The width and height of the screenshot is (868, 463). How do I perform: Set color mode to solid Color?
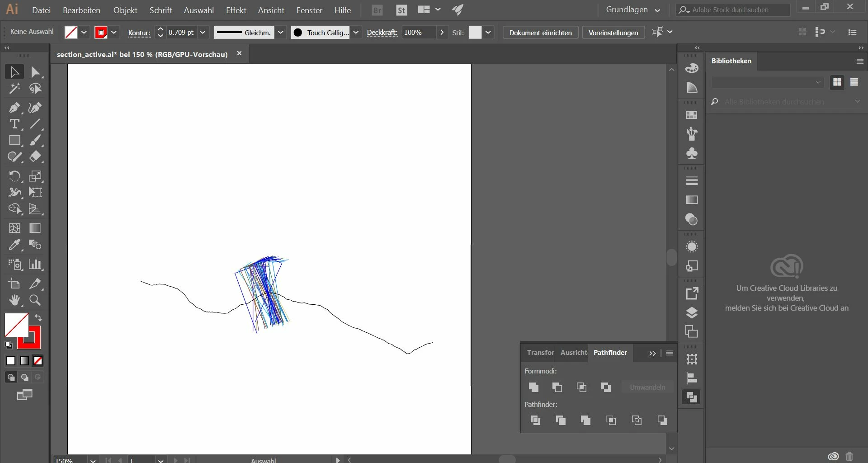point(11,361)
